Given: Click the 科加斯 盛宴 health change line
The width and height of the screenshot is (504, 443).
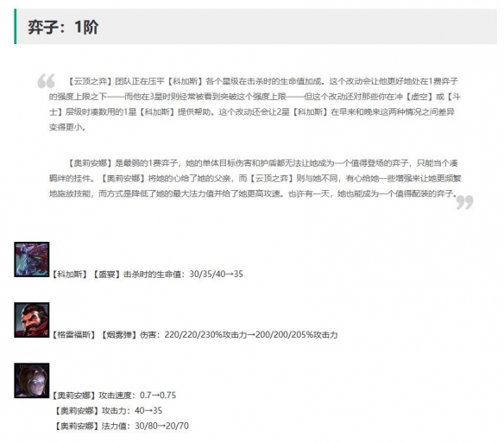Looking at the screenshot, I should (148, 274).
